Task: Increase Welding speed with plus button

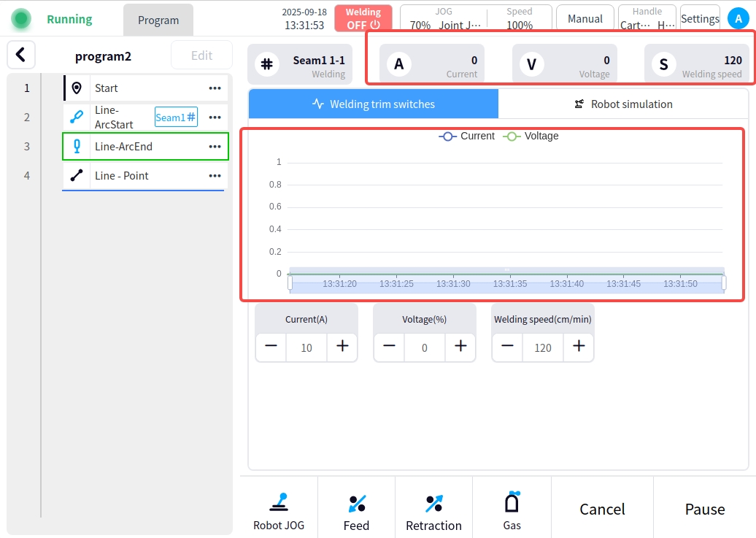Action: click(579, 347)
